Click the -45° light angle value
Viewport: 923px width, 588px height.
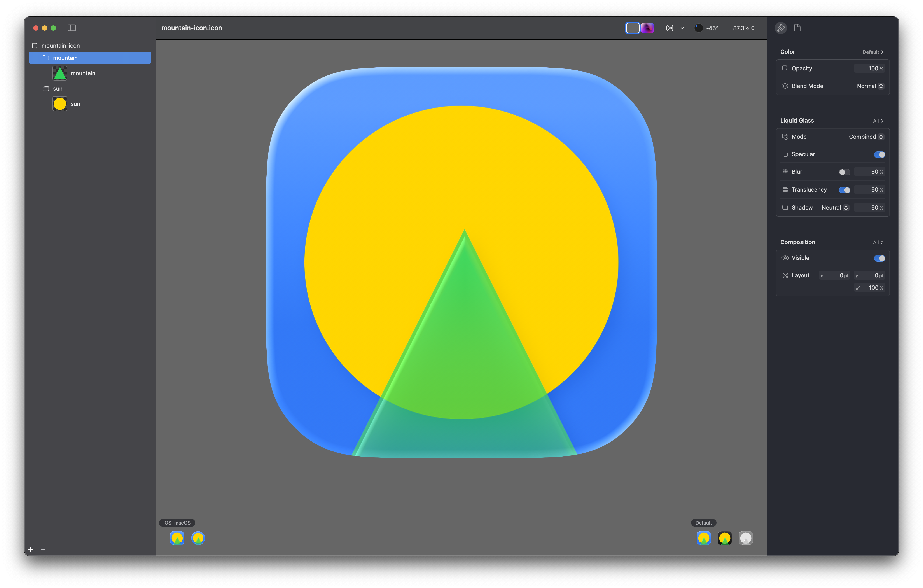[712, 28]
